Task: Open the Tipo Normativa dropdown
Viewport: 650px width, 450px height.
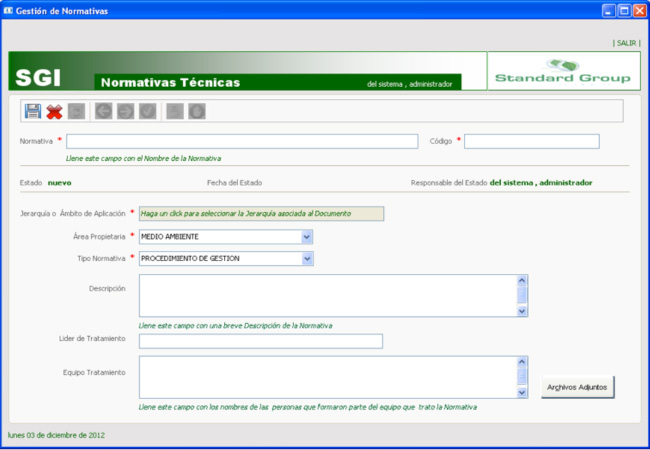Action: click(x=307, y=259)
